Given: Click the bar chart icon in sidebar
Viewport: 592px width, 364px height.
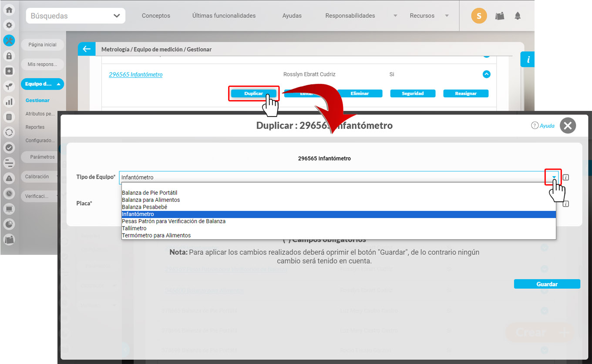Looking at the screenshot, I should click(9, 102).
